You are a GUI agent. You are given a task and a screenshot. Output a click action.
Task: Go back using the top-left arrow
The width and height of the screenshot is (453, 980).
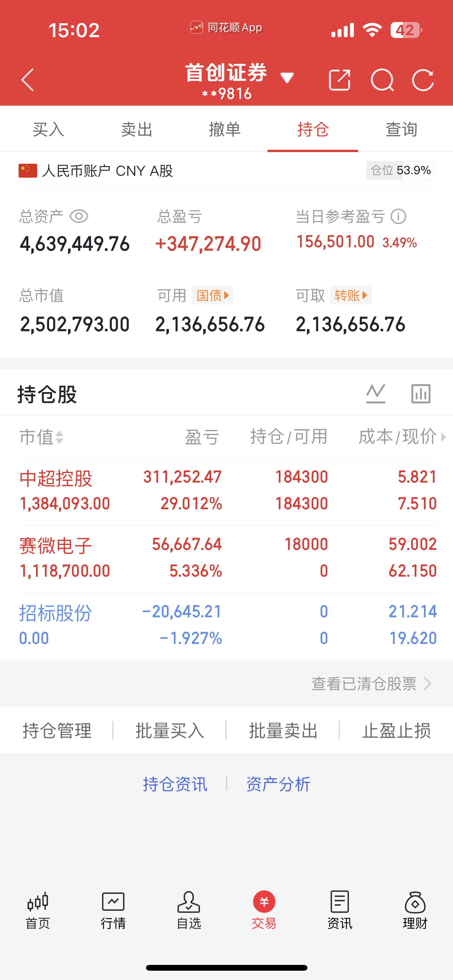click(27, 80)
